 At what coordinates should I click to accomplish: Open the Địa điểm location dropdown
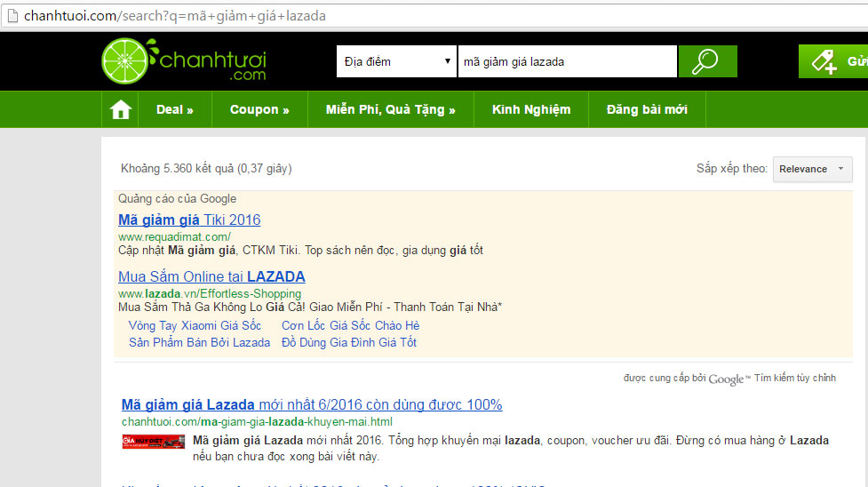click(396, 61)
